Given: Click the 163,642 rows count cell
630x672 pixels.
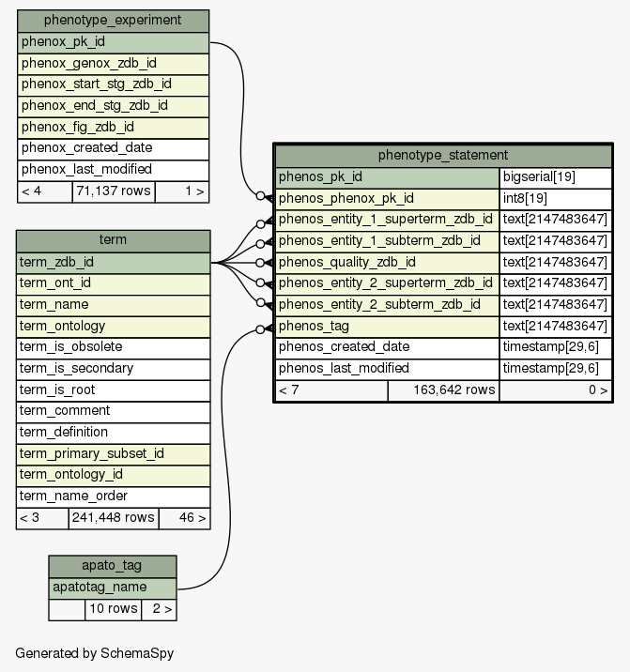Looking at the screenshot, I should [x=443, y=390].
